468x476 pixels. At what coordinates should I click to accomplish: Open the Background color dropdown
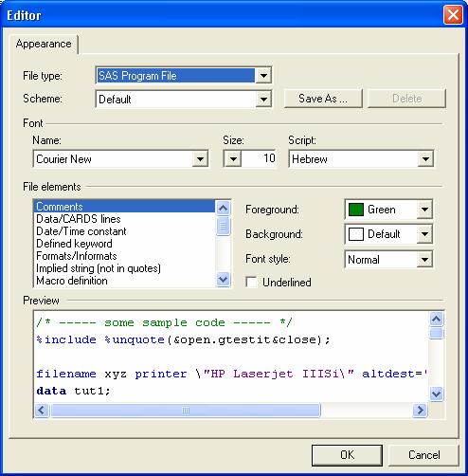tap(424, 234)
